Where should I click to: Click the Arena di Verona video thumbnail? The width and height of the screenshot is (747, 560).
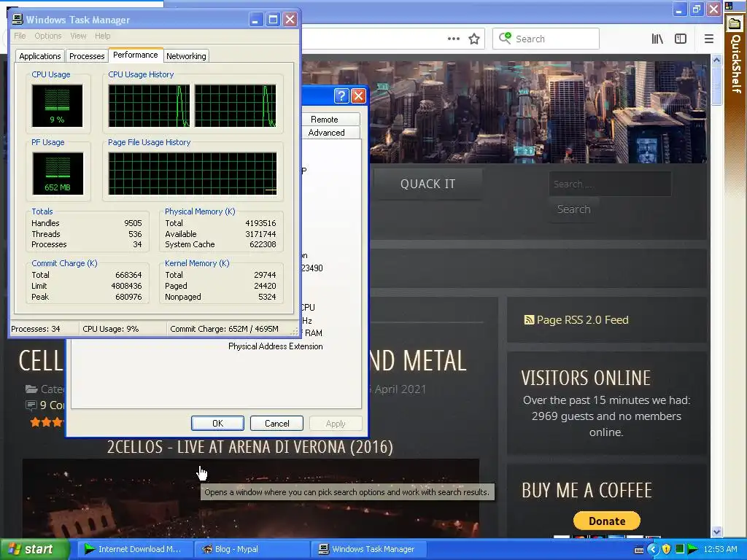[x=251, y=499]
